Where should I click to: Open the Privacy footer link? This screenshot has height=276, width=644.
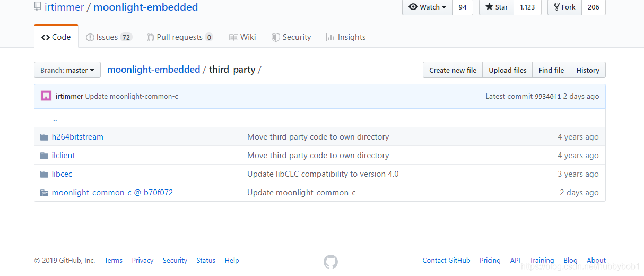click(143, 261)
